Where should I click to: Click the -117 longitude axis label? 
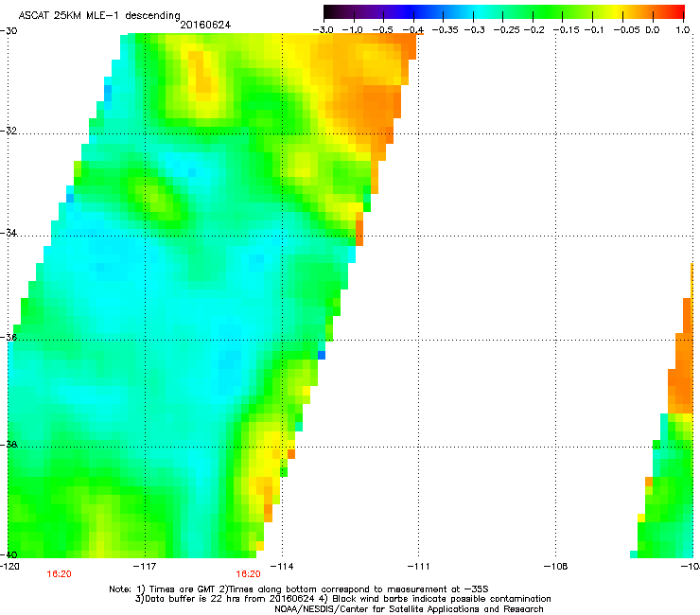point(145,567)
